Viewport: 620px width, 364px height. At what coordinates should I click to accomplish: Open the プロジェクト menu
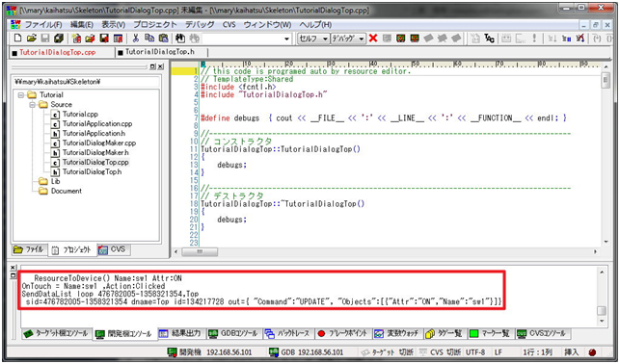coord(155,24)
